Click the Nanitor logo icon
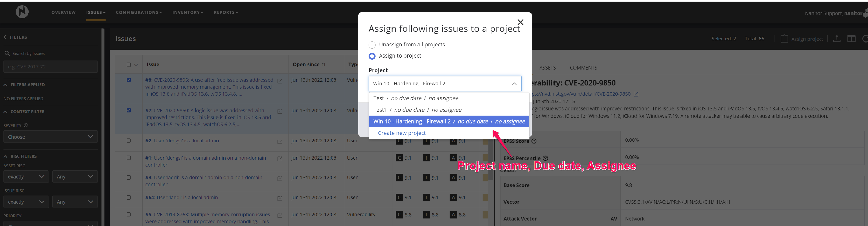 (22, 12)
